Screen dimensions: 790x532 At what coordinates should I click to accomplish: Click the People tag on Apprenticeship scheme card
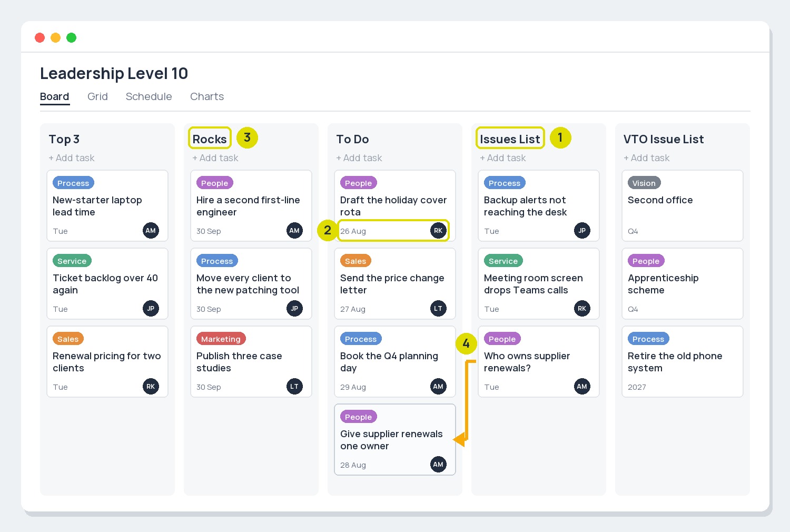point(646,261)
